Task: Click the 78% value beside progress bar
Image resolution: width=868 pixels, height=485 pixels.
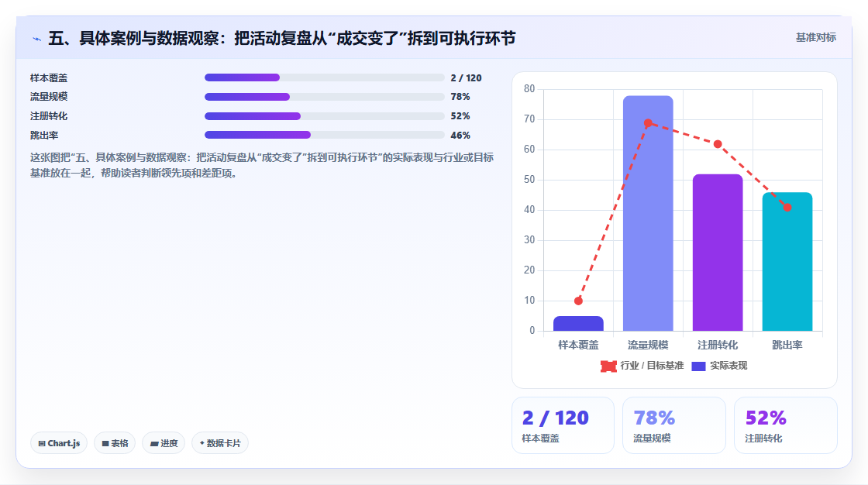Action: click(x=460, y=97)
